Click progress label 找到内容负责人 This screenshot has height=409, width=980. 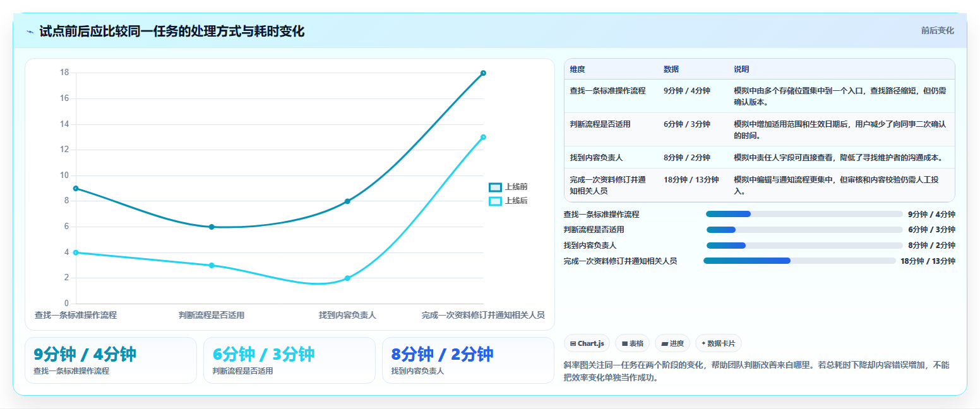(x=590, y=245)
